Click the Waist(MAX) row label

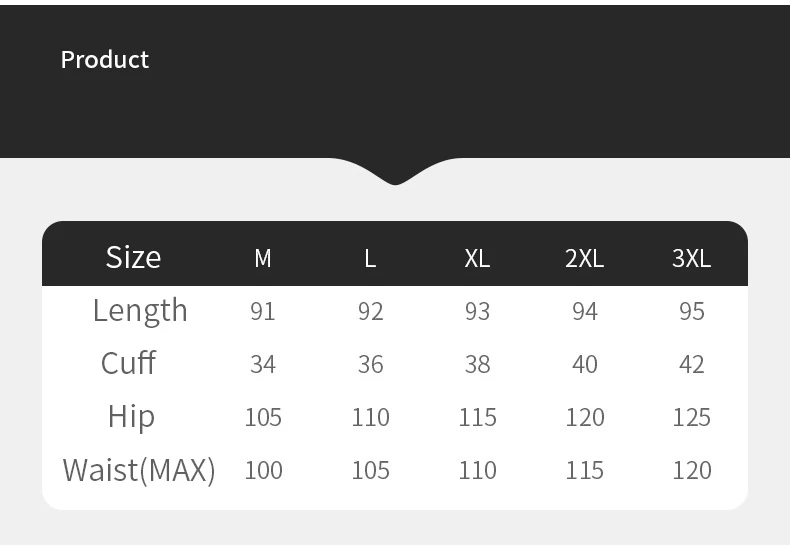[139, 470]
